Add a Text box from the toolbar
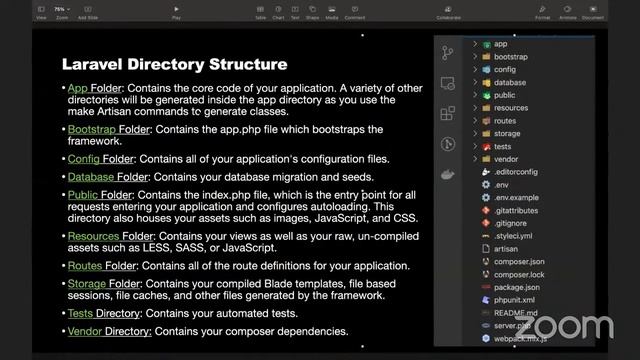The image size is (640, 360). click(x=295, y=13)
